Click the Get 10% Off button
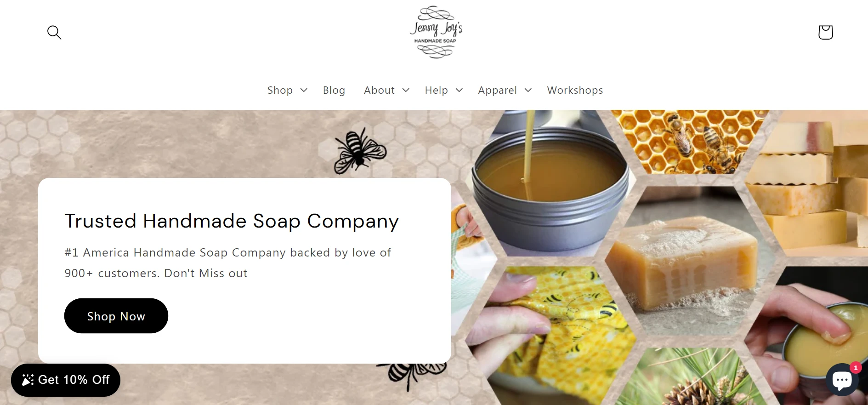The image size is (868, 405). pos(66,380)
